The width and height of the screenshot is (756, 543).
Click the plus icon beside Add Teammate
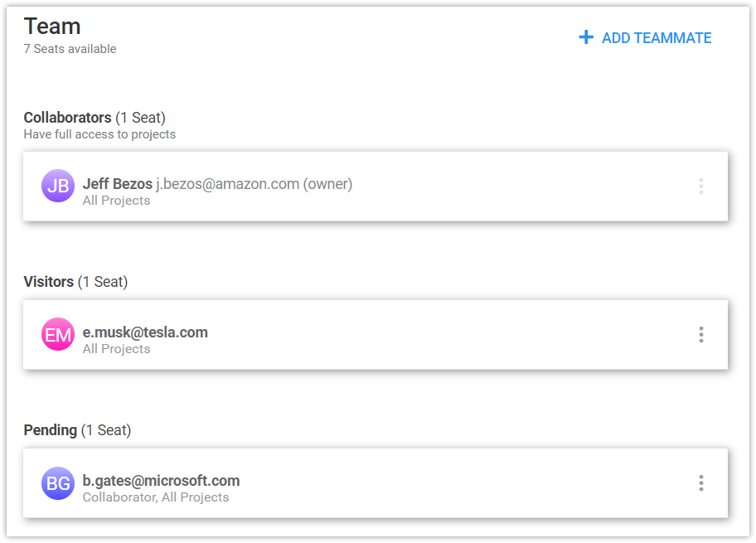586,37
